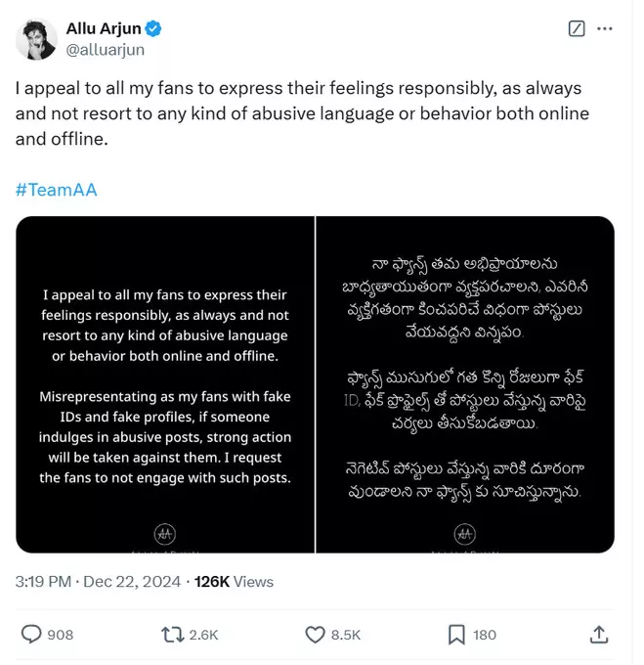Screen dimensions: 644x665
Task: Click the reply speech bubble icon
Action: click(x=31, y=635)
